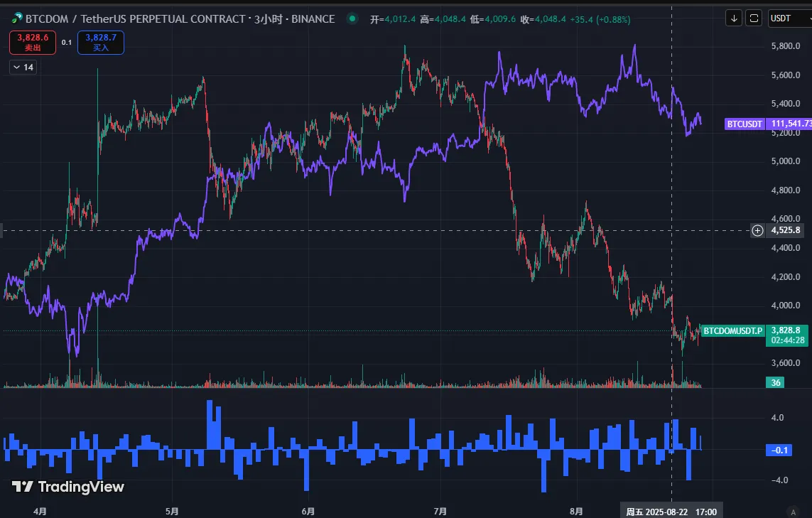Image resolution: width=812 pixels, height=518 pixels.
Task: Toggle auto scale 'A' button
Action: (x=793, y=512)
